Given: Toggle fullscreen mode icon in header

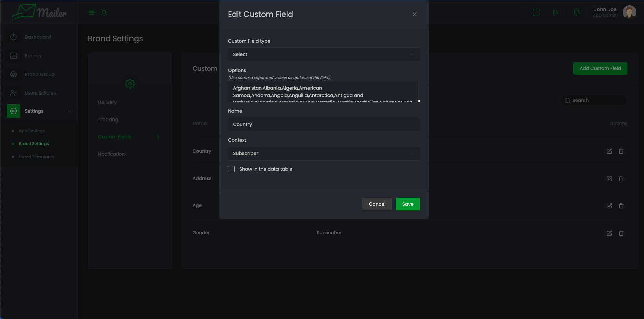Looking at the screenshot, I should coord(536,12).
